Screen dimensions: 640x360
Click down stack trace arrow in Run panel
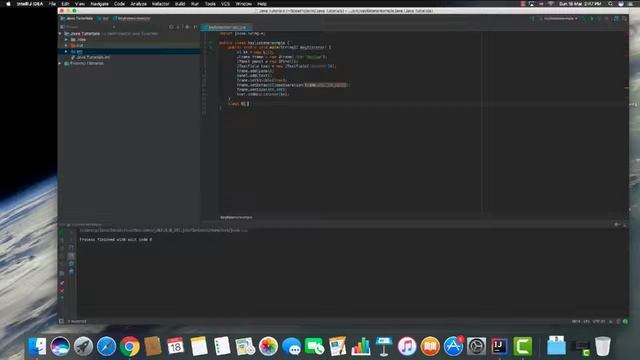tap(71, 240)
